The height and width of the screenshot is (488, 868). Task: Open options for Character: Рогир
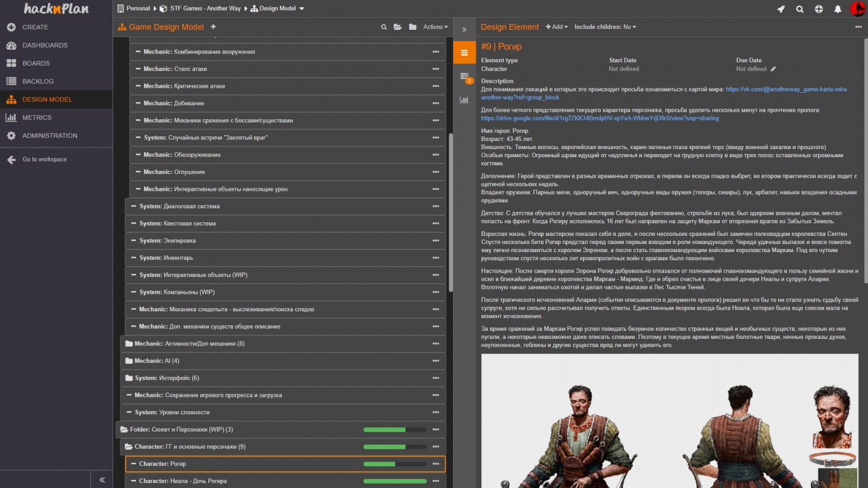pyautogui.click(x=436, y=464)
